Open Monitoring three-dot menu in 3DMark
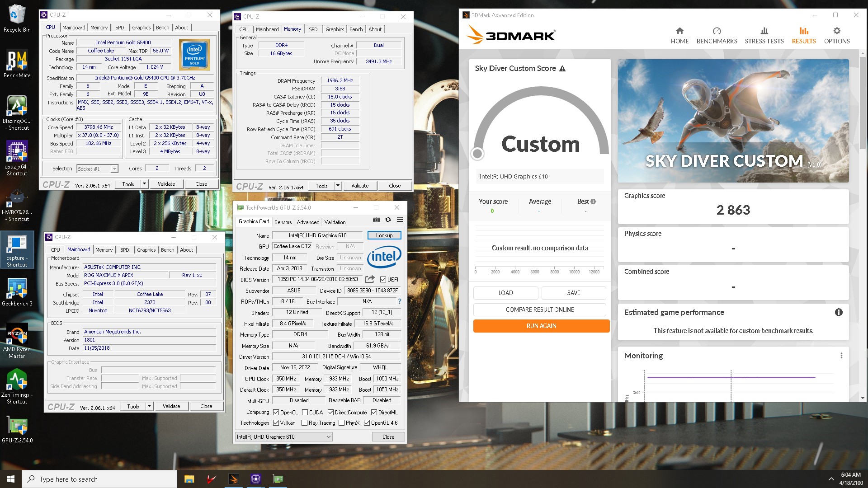Viewport: 868px width, 488px height. [841, 356]
